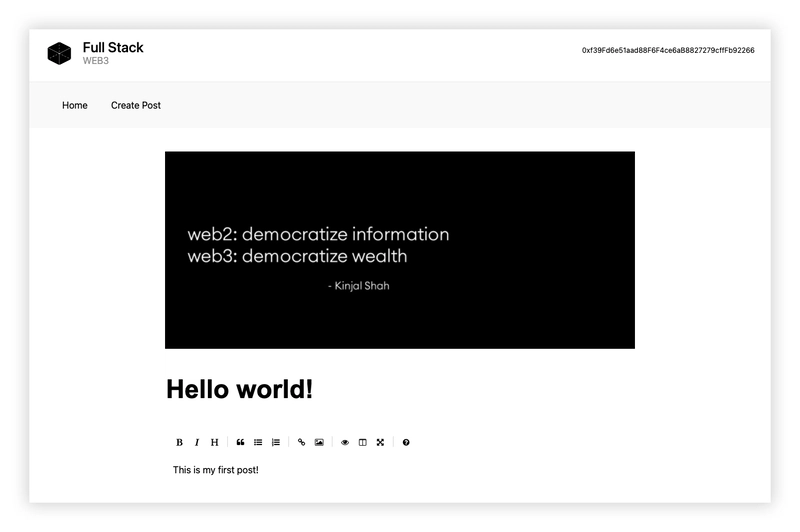
Task: Apply italic formatting with the I icon
Action: click(197, 442)
